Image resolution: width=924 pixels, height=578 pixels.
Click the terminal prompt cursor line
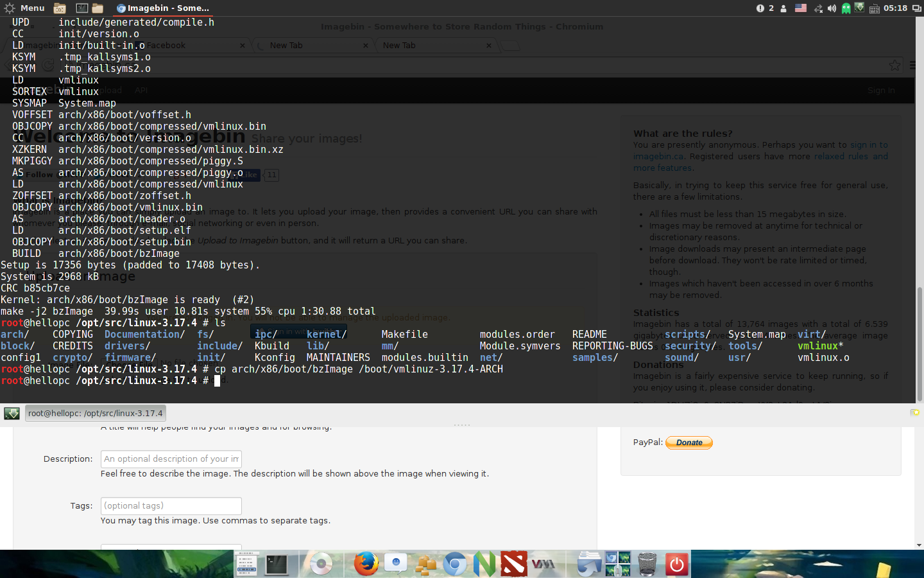[x=110, y=381]
